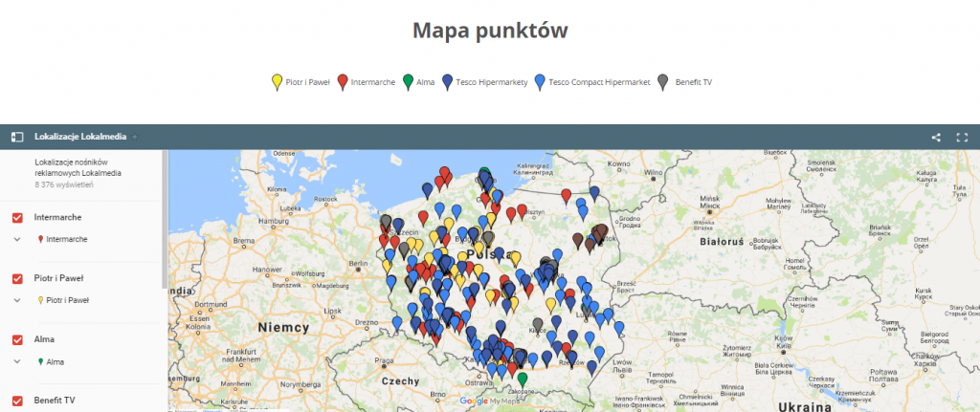980x412 pixels.
Task: Expand the Piotr i Paweł layer chevron
Action: tap(17, 300)
